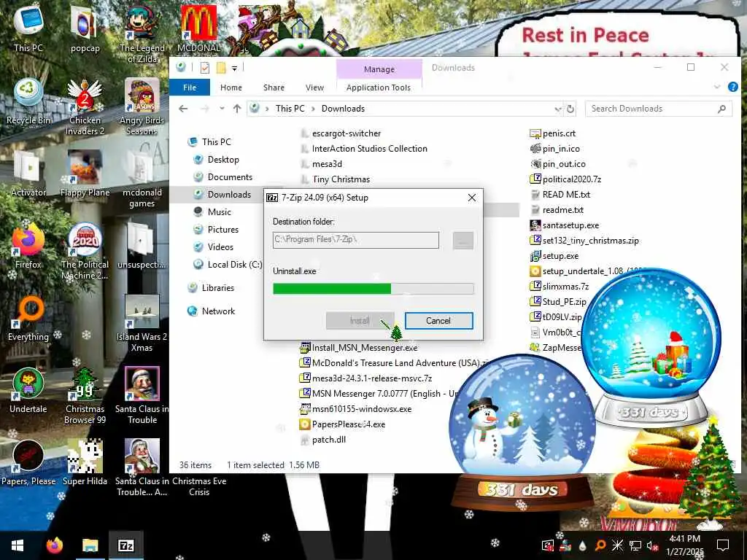Select Local Disk (C:) in navigation pane
The image size is (747, 560).
(234, 264)
